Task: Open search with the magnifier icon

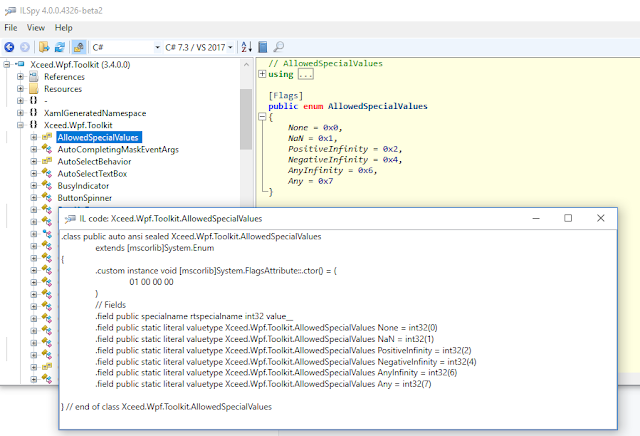Action: coord(278,47)
